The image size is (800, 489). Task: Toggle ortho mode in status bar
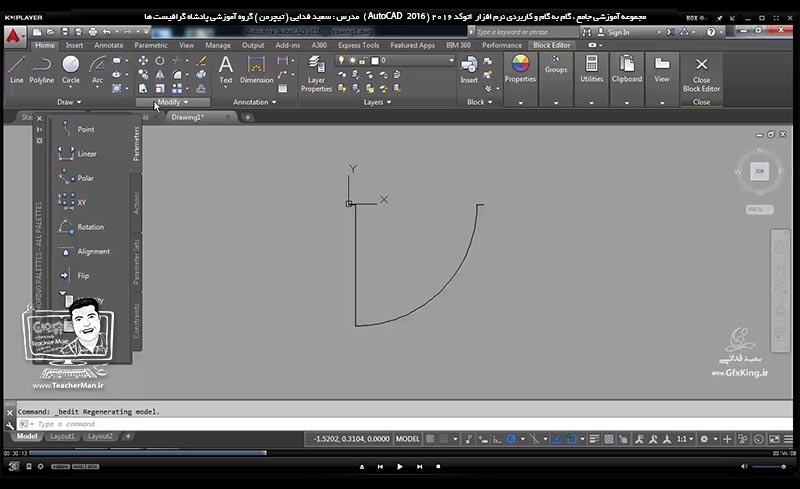point(497,439)
